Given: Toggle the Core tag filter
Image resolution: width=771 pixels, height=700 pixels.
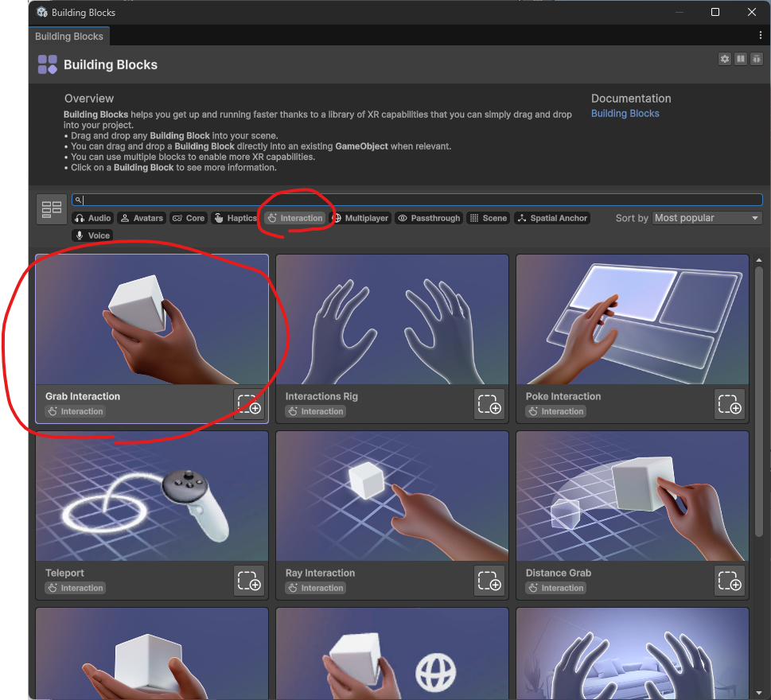Looking at the screenshot, I should tap(189, 218).
